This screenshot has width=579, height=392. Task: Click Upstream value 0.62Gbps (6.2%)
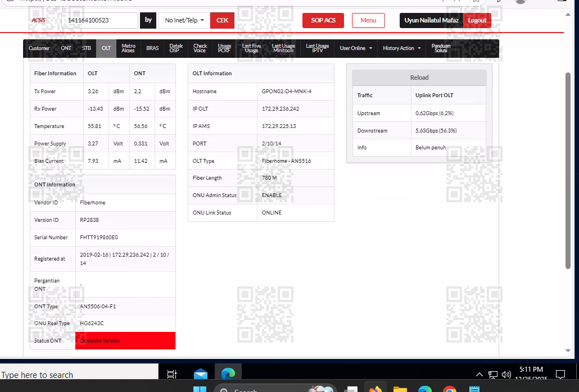coord(435,113)
